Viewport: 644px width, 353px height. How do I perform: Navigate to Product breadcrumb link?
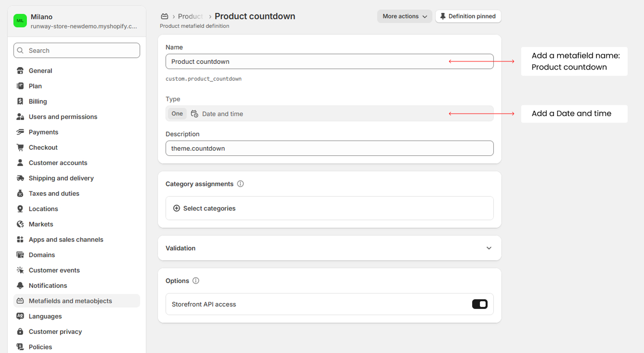coord(191,16)
